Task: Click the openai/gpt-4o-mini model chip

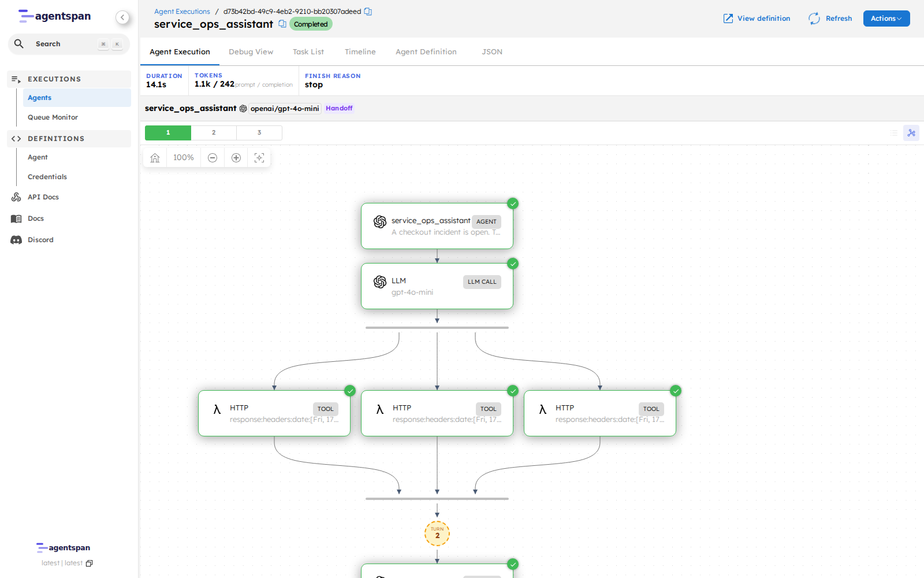Action: [x=285, y=109]
